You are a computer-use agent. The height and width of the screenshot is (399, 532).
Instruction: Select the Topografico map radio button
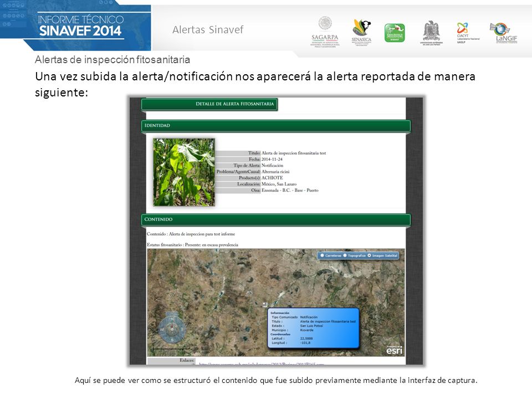[x=345, y=255]
